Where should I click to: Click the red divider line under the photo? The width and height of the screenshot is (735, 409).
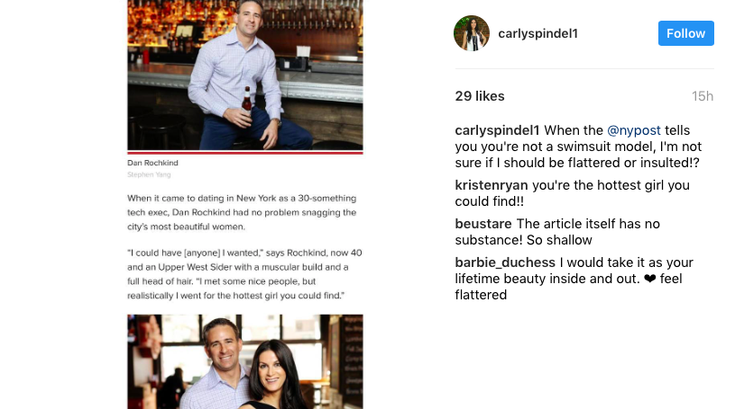click(x=245, y=152)
